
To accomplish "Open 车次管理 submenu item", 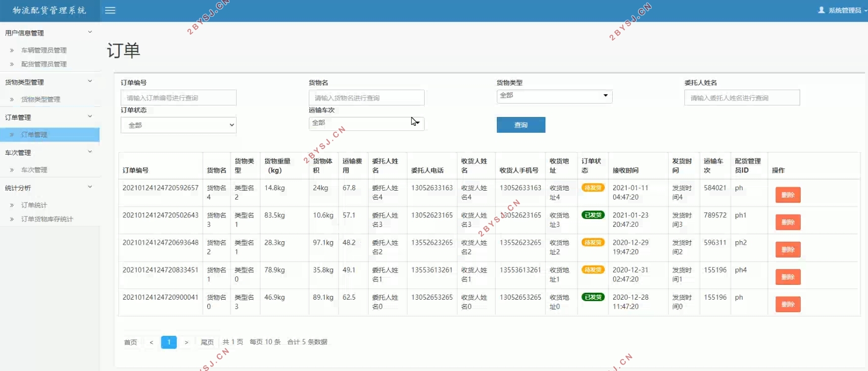I will click(34, 169).
